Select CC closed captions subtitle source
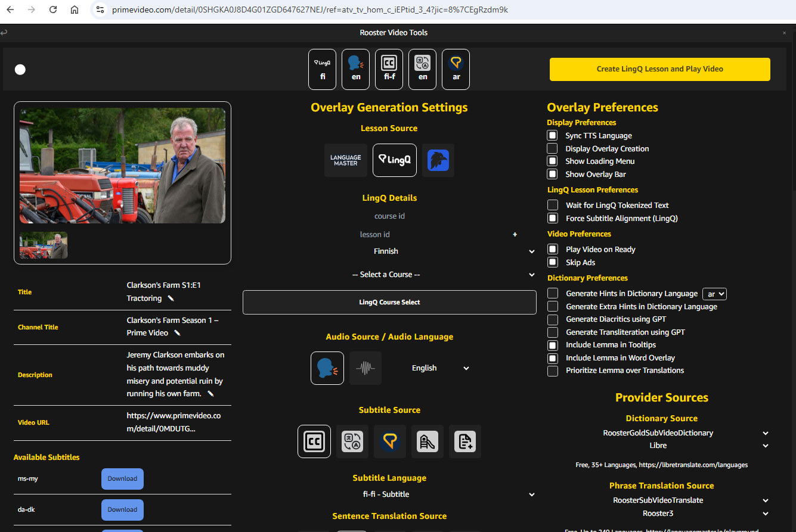 [x=314, y=441]
